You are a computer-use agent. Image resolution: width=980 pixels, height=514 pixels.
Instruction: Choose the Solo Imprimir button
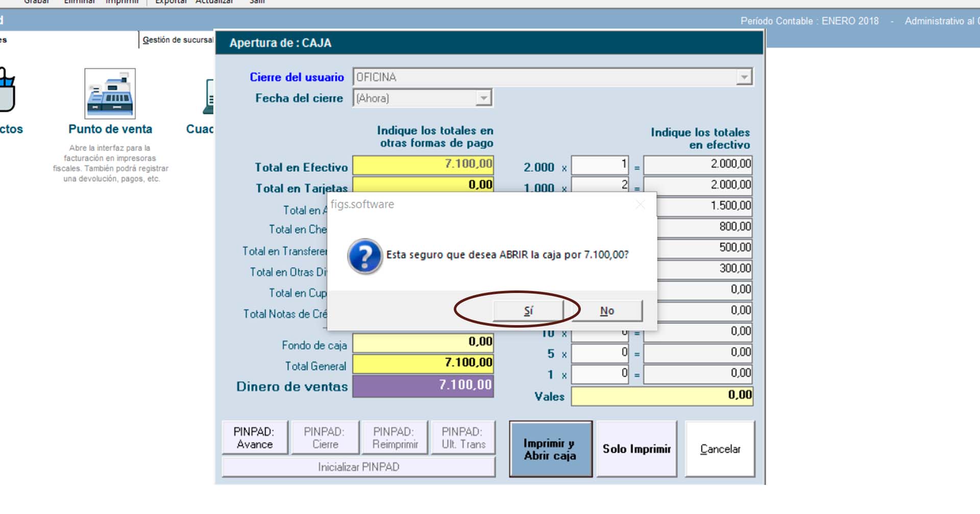636,449
